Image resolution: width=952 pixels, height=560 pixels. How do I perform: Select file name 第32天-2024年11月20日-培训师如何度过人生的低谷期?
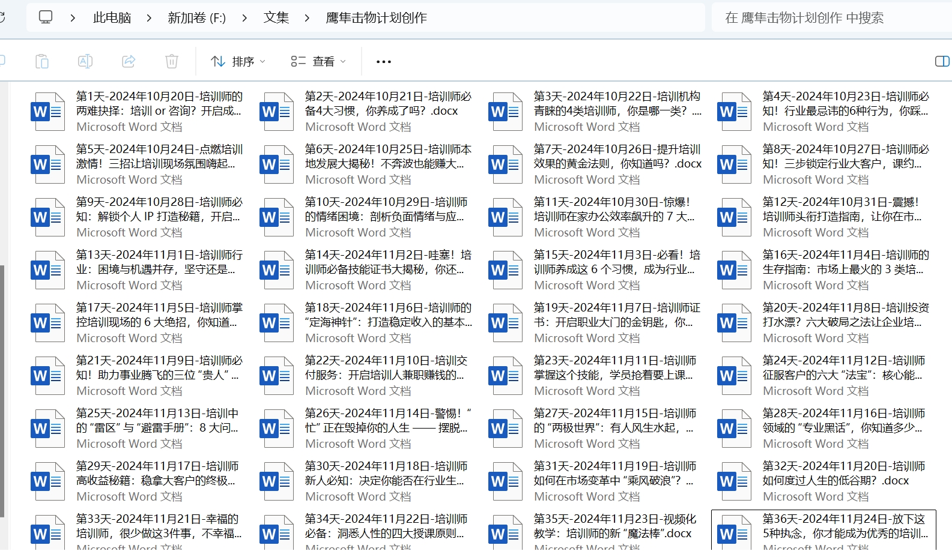(844, 474)
